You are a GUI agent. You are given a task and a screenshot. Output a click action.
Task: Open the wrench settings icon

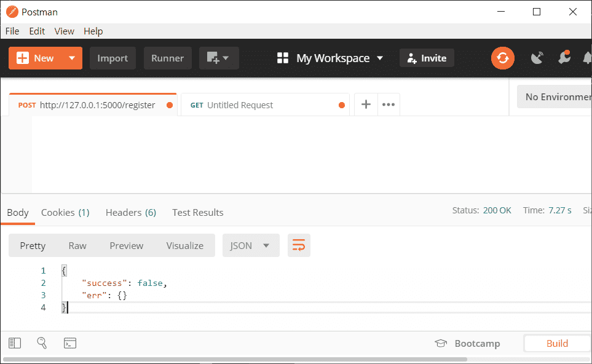pyautogui.click(x=564, y=57)
